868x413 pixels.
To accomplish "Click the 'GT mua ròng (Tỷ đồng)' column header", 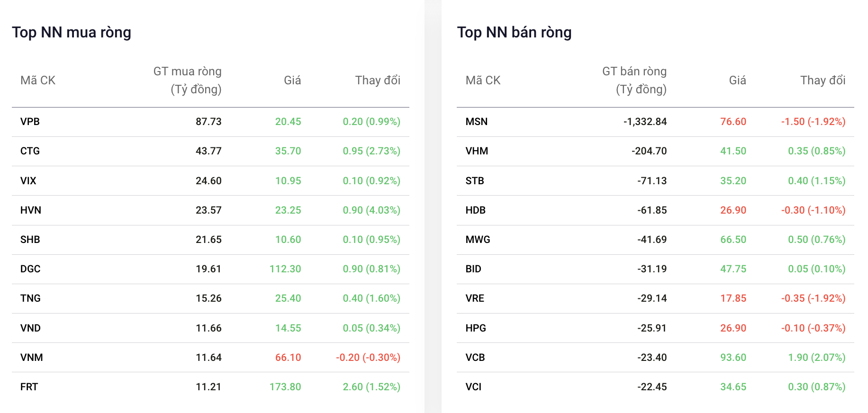I will tap(188, 81).
